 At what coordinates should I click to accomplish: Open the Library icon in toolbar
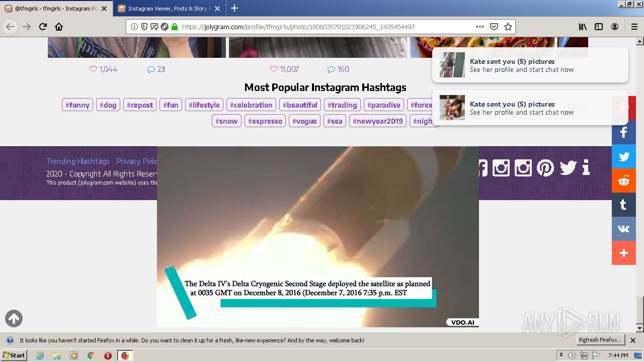pyautogui.click(x=583, y=27)
